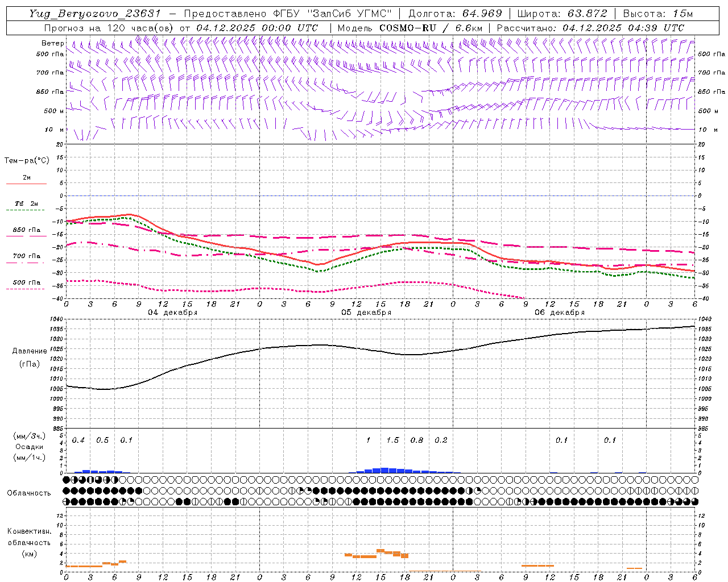Click "Прогноз на 120 часа(ов)" forecast text

click(x=109, y=28)
